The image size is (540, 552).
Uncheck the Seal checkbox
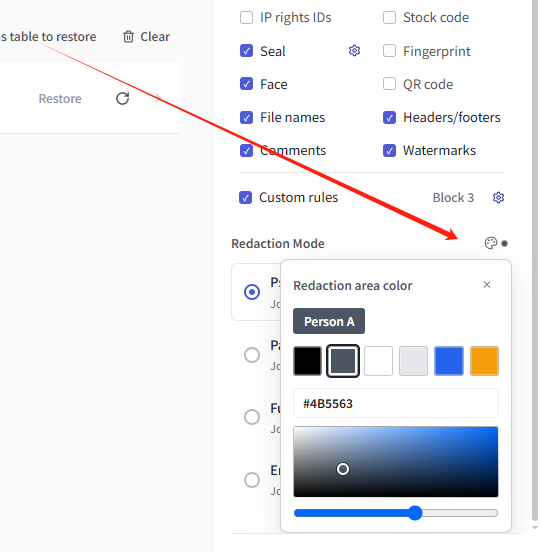tap(246, 51)
